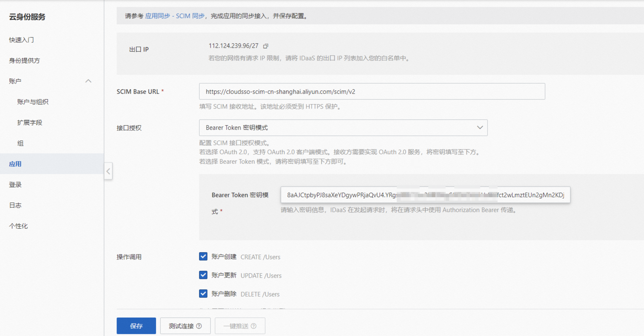Viewport: 644px width, 336px height.
Task: Click the blue 保存 button
Action: pyautogui.click(x=136, y=326)
